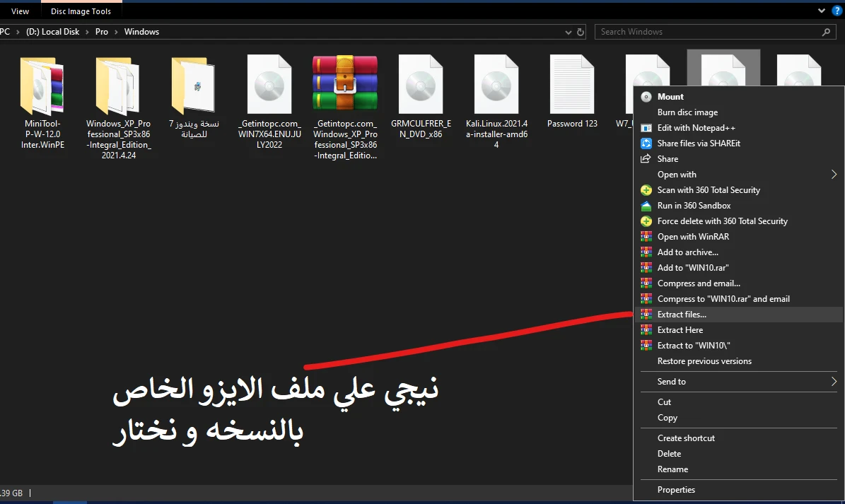Click the 360 Sandbox icon

click(646, 206)
